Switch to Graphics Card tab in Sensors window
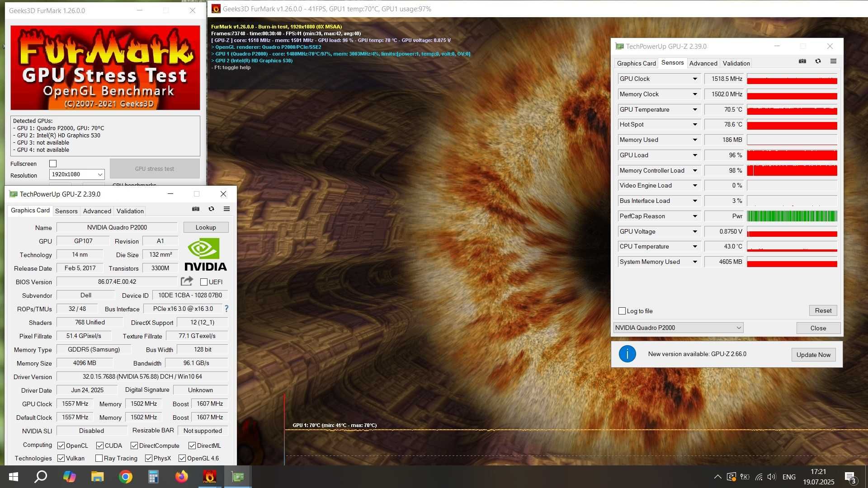This screenshot has width=868, height=488. [x=636, y=63]
